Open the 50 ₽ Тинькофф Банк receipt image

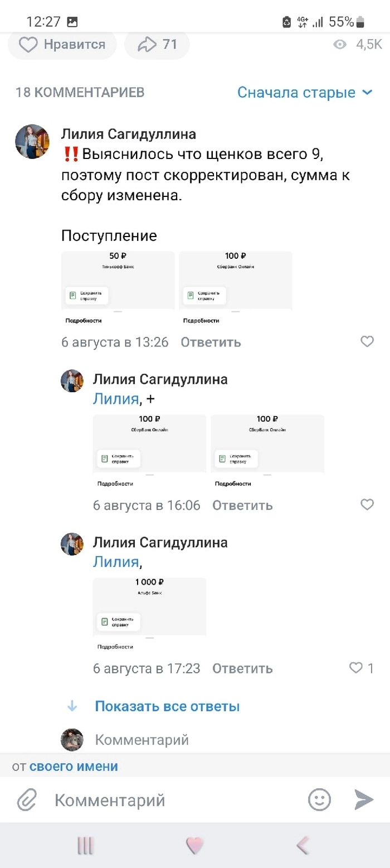click(118, 287)
